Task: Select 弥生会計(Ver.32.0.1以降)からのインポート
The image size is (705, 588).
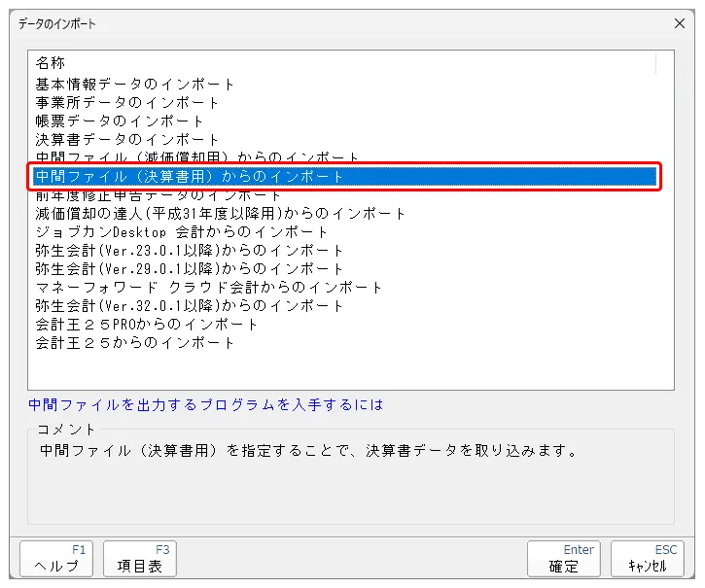Action: coord(190,306)
